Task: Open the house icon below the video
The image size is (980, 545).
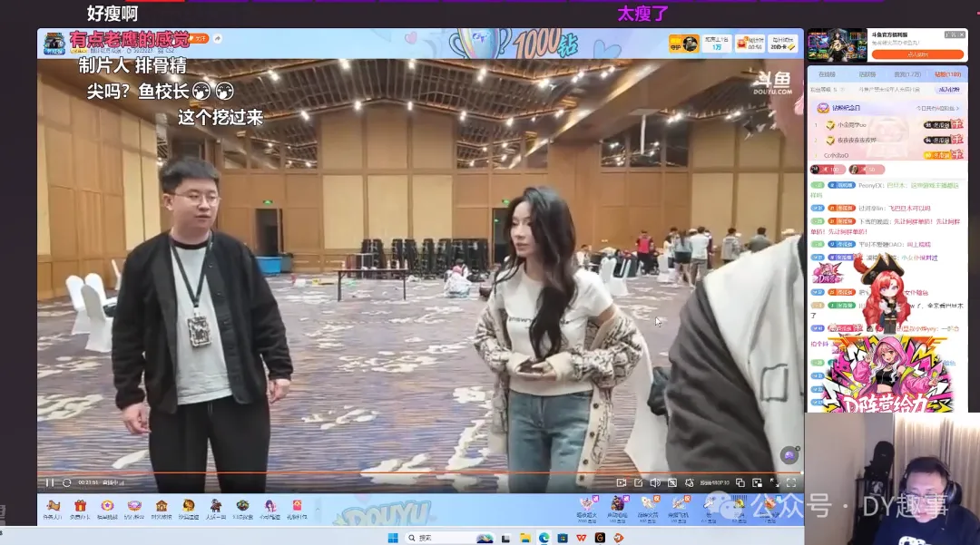Action: [x=162, y=508]
